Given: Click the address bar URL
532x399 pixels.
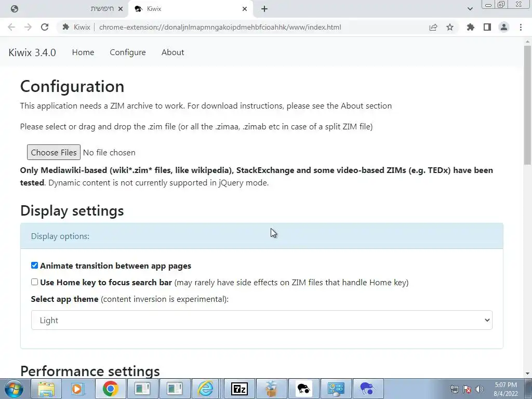Looking at the screenshot, I should 220,27.
